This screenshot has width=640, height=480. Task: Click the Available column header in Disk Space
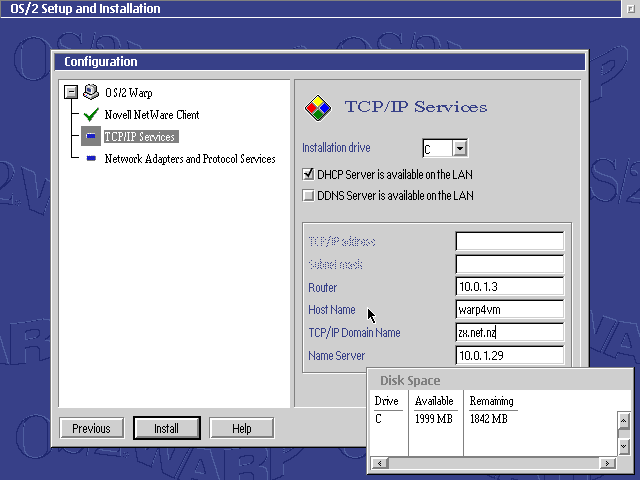pyautogui.click(x=434, y=401)
